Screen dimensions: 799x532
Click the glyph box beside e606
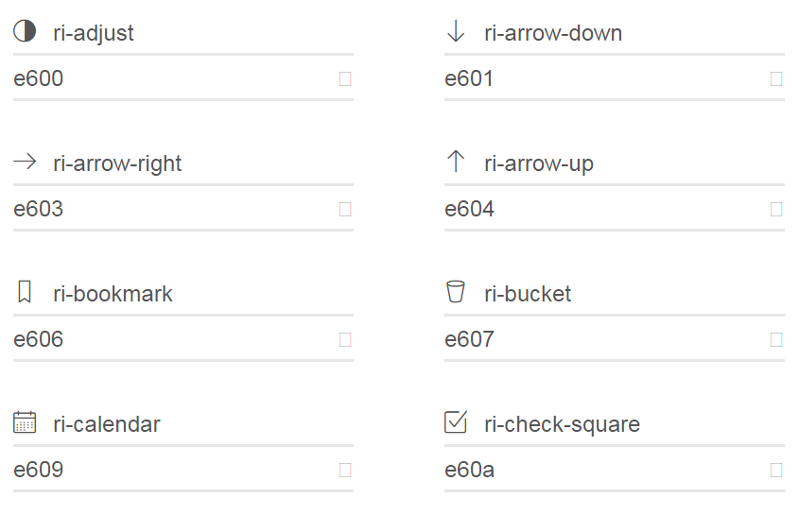coord(345,339)
